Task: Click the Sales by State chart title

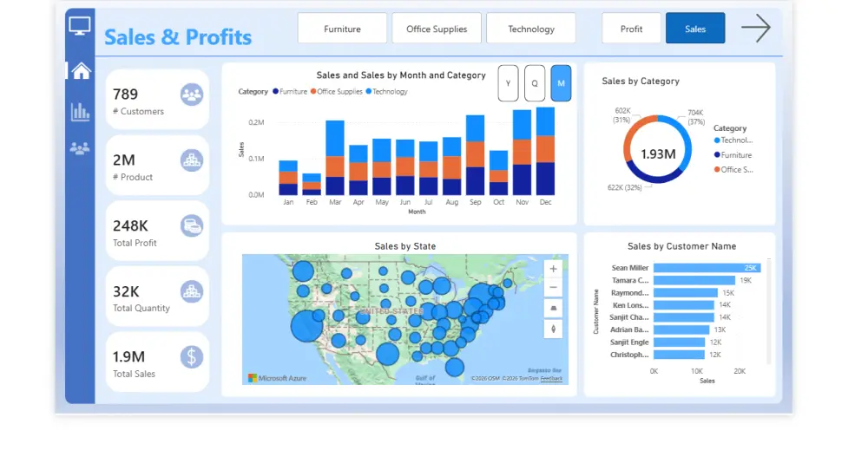Action: (x=404, y=246)
